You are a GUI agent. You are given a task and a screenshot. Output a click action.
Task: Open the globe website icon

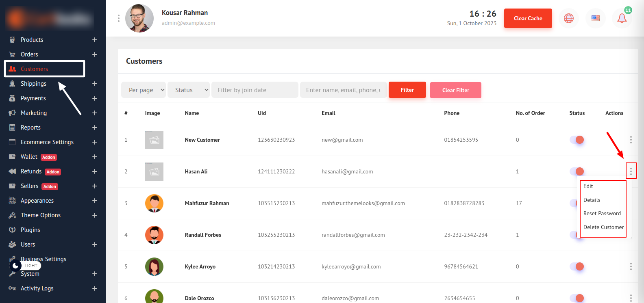(x=568, y=18)
